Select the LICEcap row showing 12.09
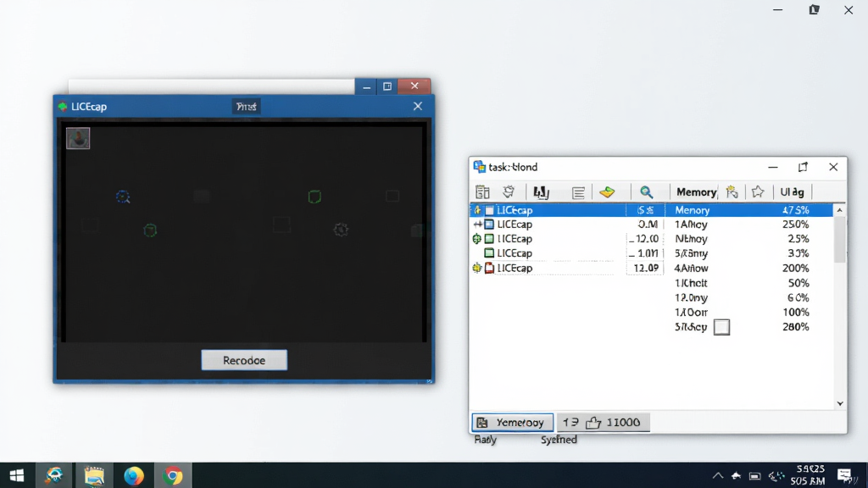 [651, 268]
